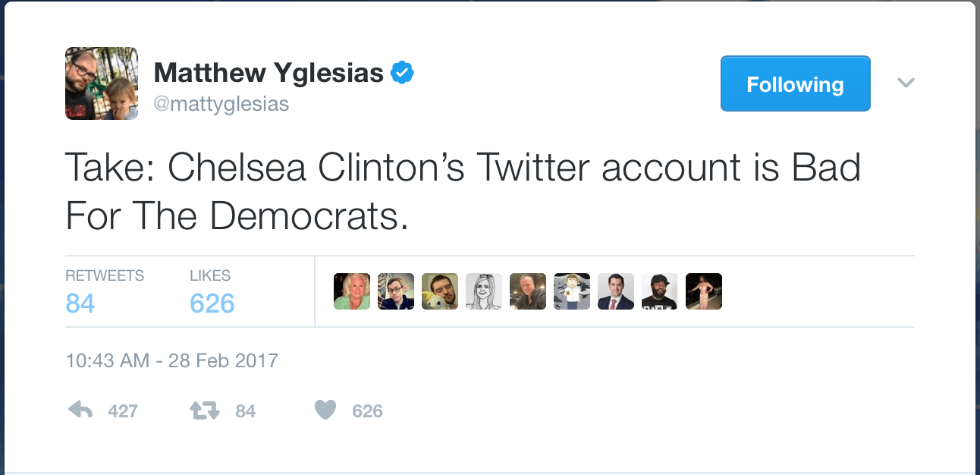Click the 427 reply count
Viewport: 980px width, 475px height.
[x=123, y=411]
